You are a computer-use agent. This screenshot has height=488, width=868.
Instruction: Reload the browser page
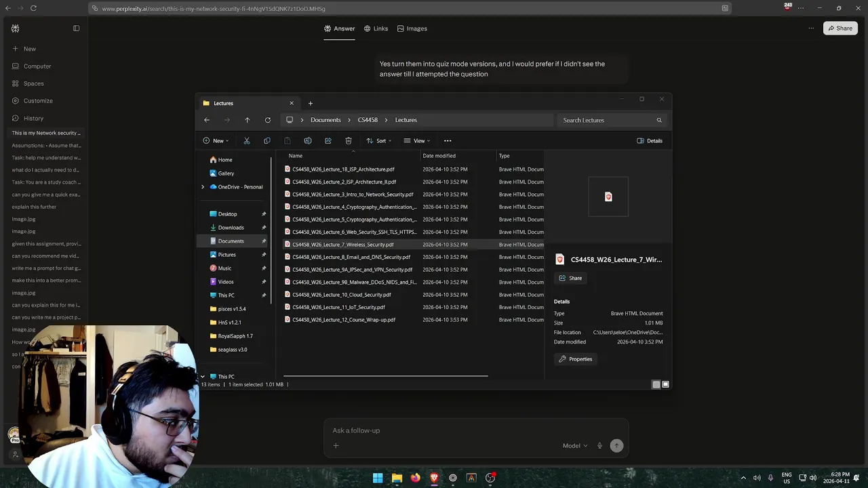(33, 8)
